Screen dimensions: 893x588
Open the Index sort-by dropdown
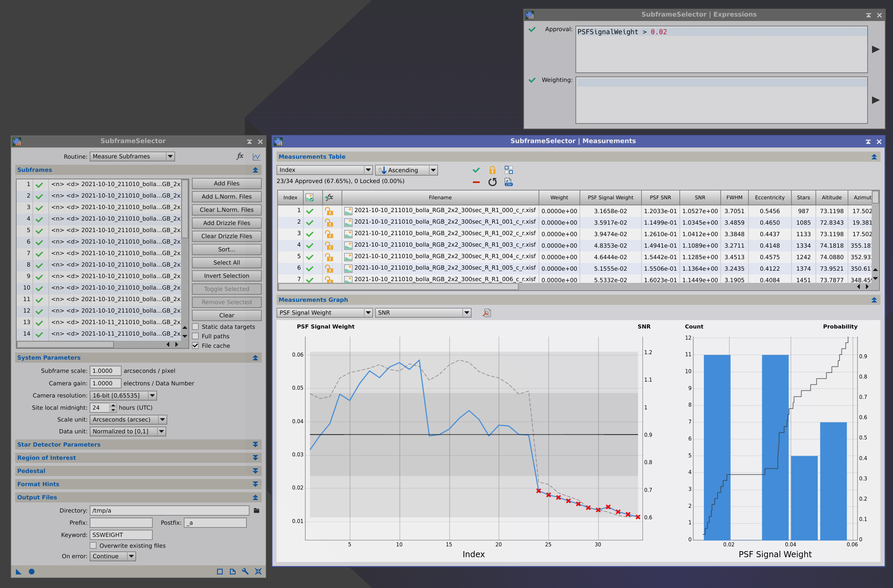[x=325, y=170]
